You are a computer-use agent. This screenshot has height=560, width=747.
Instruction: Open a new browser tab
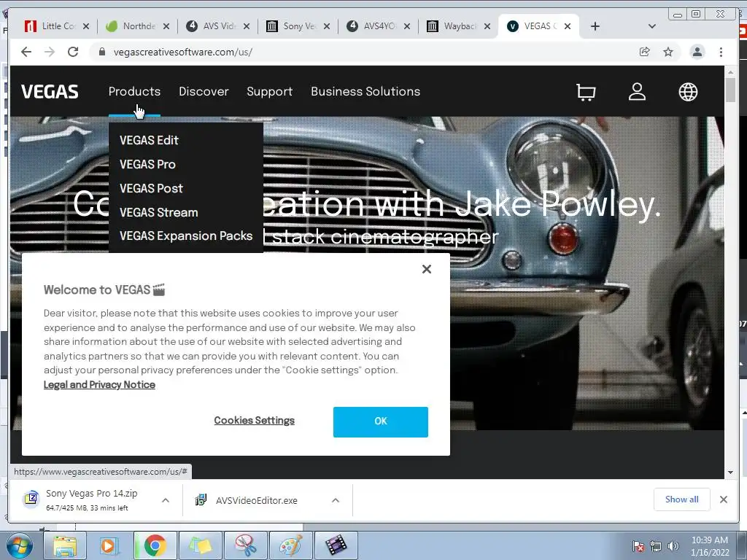(x=595, y=26)
